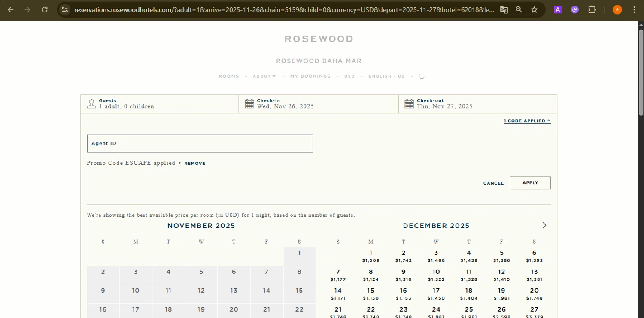Click the APPLY button
The image size is (644, 318).
530,183
